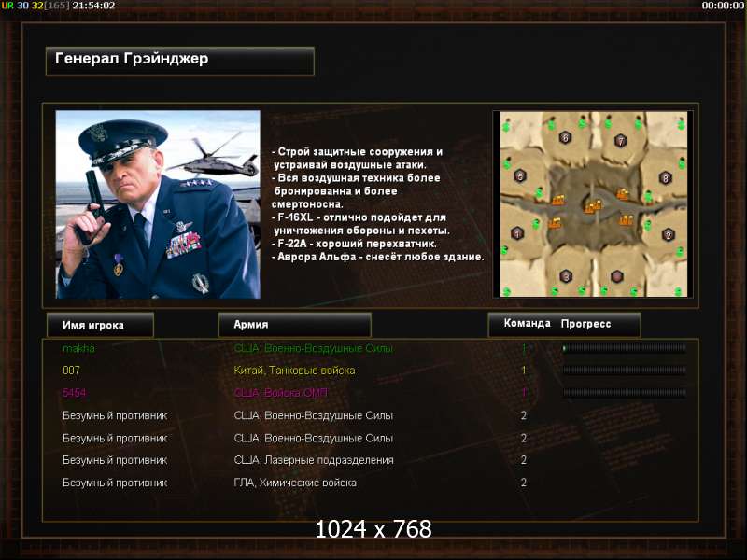
Task: Click green supply icon in minimap bottom-right corner
Action: click(678, 291)
